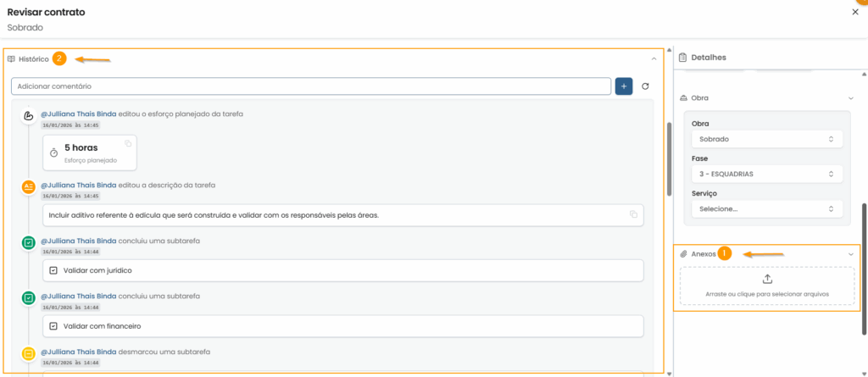Toggle the Validar com jurídico checkbox
868x377 pixels.
tap(53, 270)
